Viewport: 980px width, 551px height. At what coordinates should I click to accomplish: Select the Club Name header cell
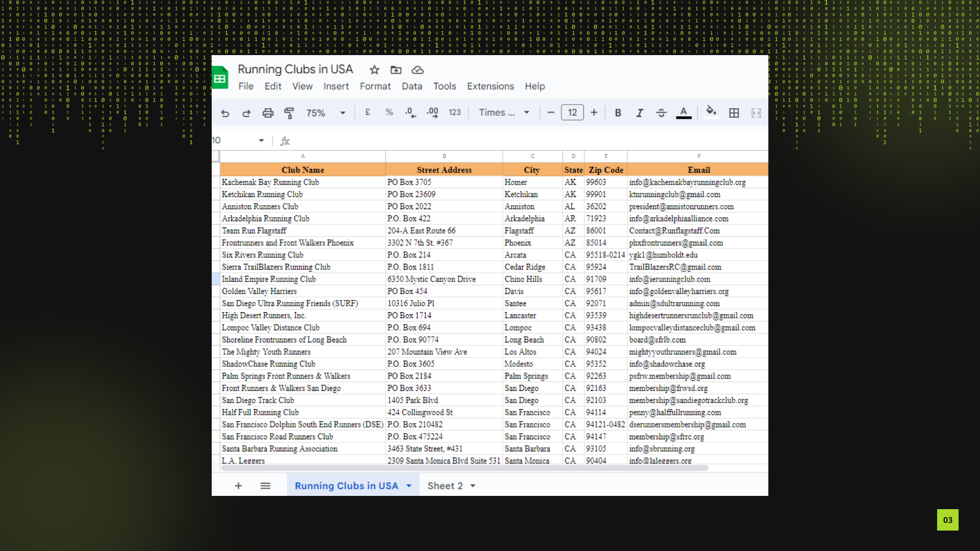[303, 170]
